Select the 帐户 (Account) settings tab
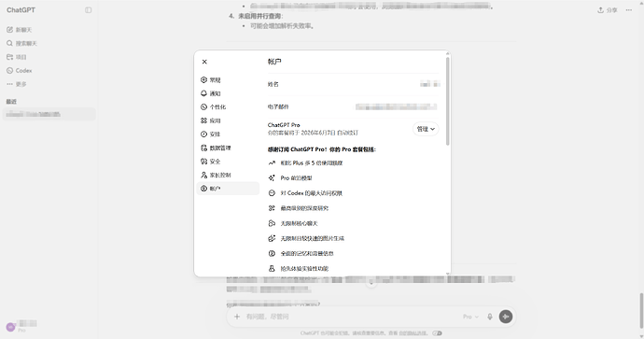644x339 pixels. 228,189
